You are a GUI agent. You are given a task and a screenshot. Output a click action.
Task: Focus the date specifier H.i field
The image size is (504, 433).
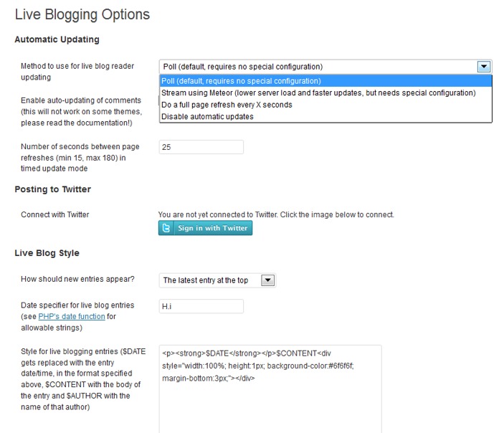pos(201,306)
